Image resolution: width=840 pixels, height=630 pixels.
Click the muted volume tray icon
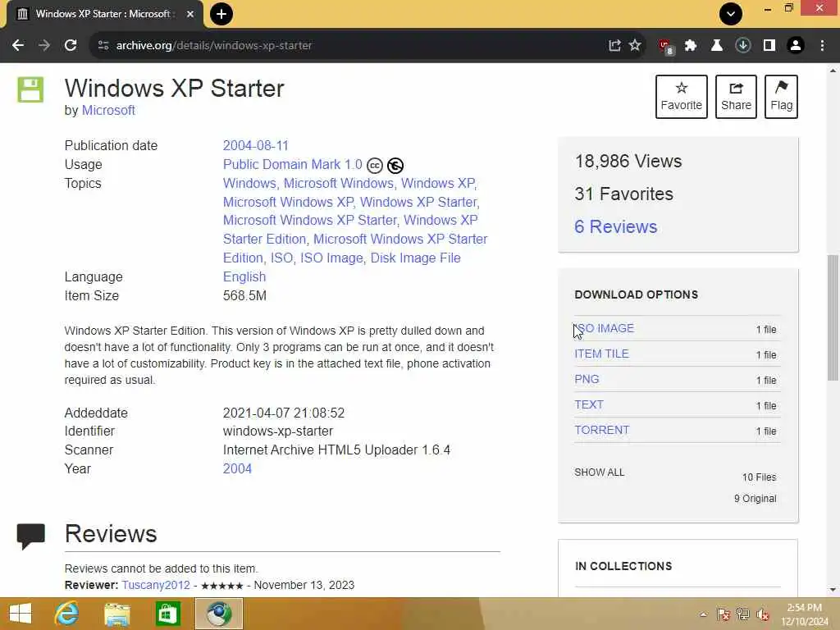[763, 614]
